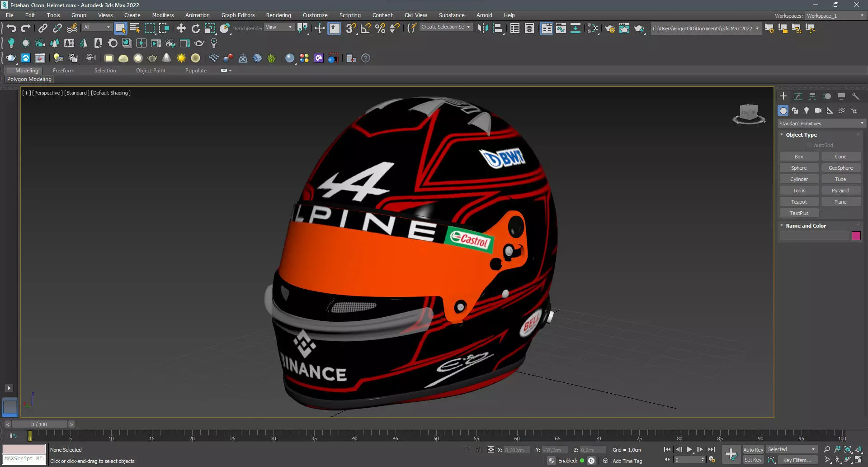This screenshot has height=467, width=868.
Task: Open the Utilities wrench tab
Action: point(856,96)
